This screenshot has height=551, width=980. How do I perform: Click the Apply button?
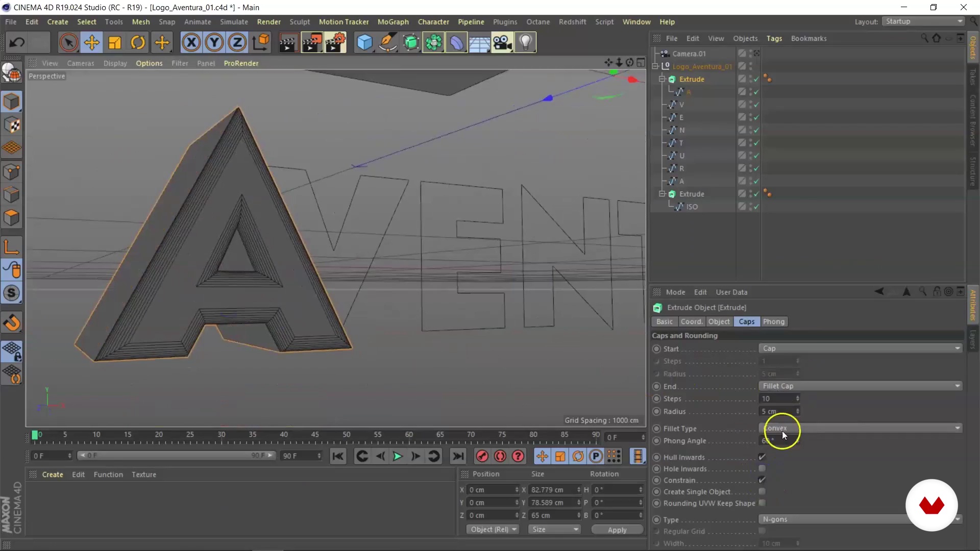coord(617,530)
